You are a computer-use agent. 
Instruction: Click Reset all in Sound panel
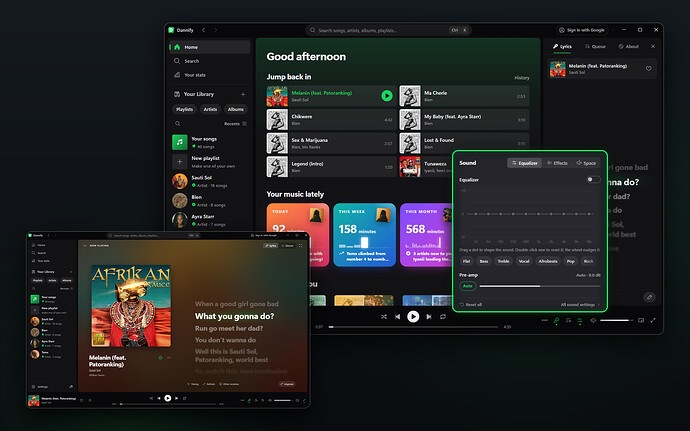471,305
